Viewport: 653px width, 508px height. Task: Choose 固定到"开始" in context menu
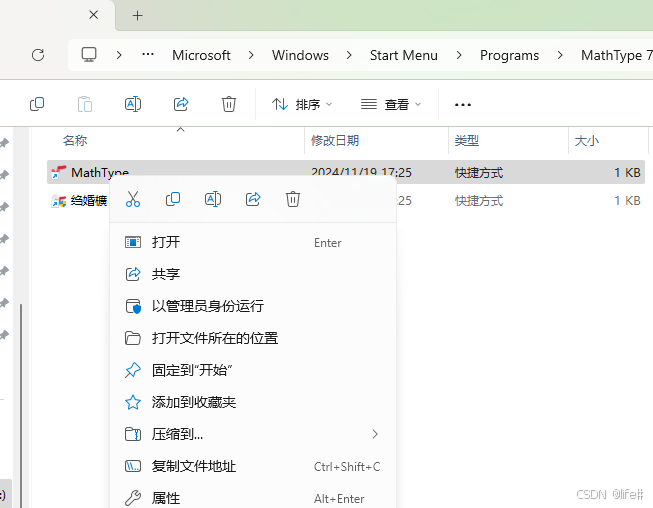pyautogui.click(x=253, y=370)
